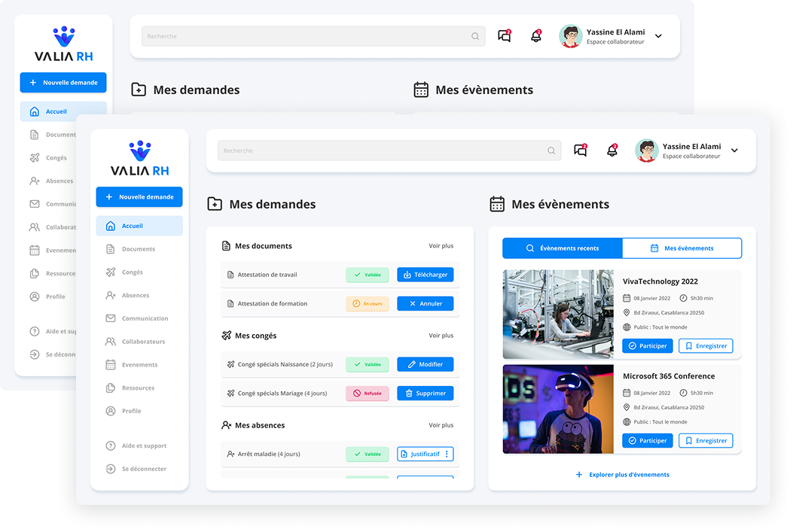
Task: Click Supprimer for Congé spécials Mariage
Action: coord(425,393)
